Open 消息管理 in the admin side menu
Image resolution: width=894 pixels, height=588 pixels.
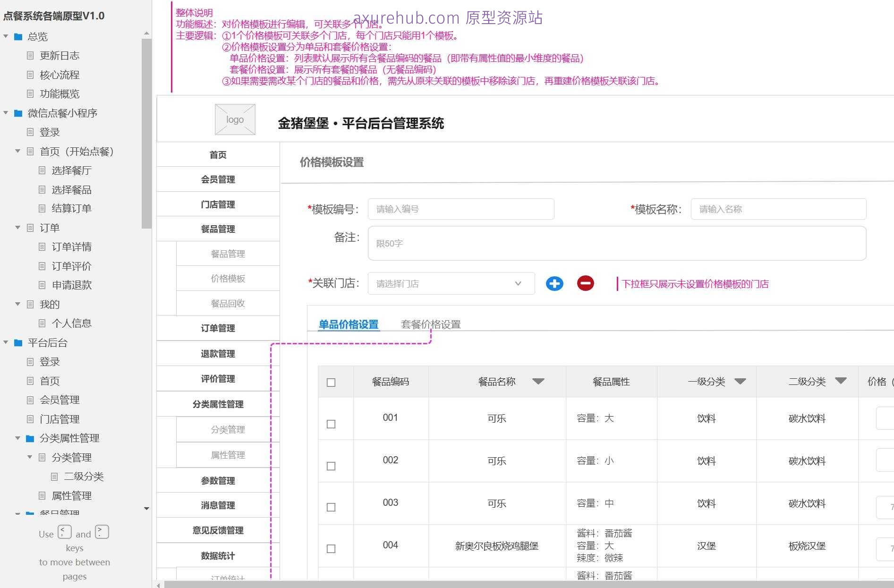pyautogui.click(x=218, y=505)
